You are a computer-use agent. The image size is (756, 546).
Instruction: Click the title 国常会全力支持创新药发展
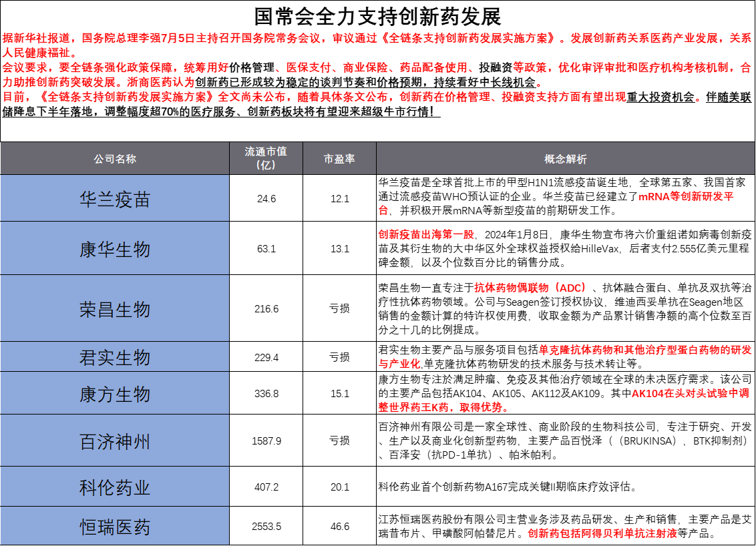click(377, 17)
